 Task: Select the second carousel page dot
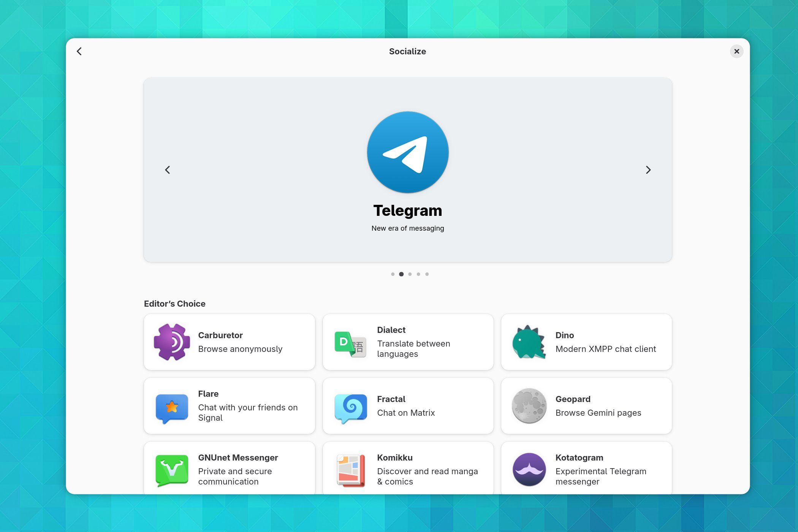pos(401,274)
